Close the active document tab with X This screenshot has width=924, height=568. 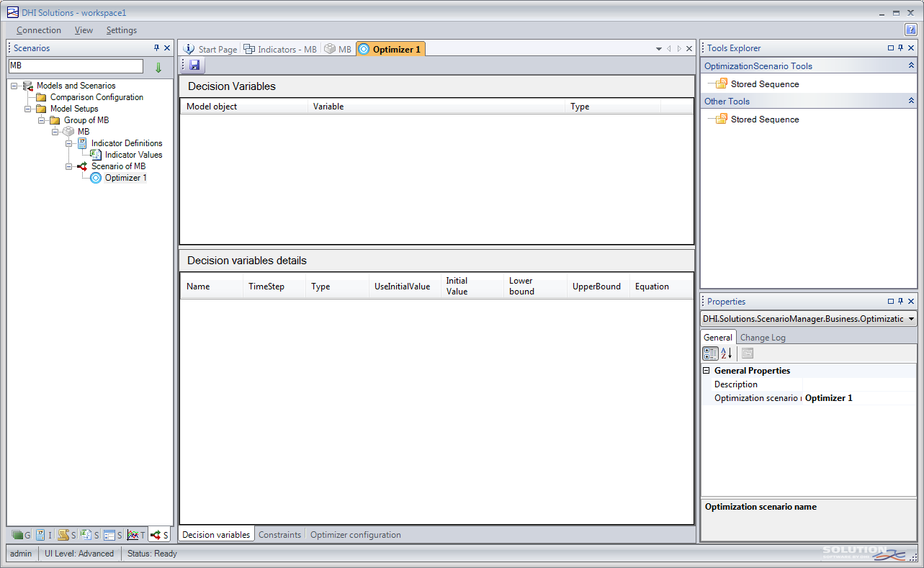coord(689,49)
